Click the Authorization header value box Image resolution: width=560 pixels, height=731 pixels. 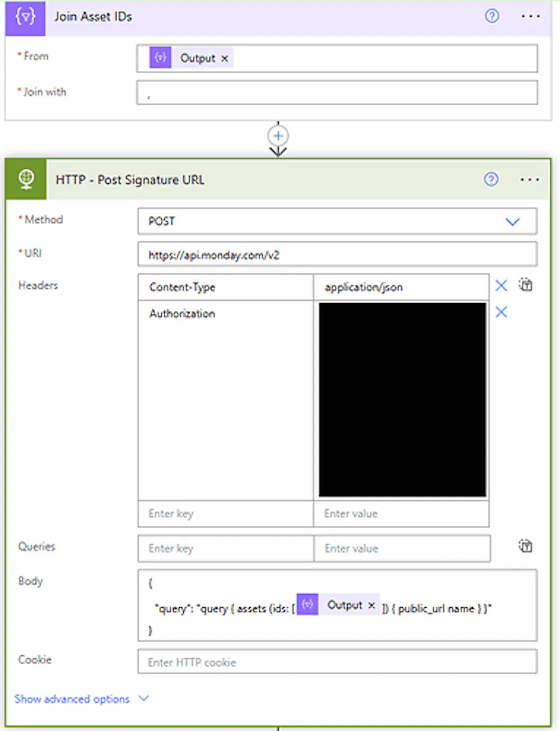[x=402, y=400]
